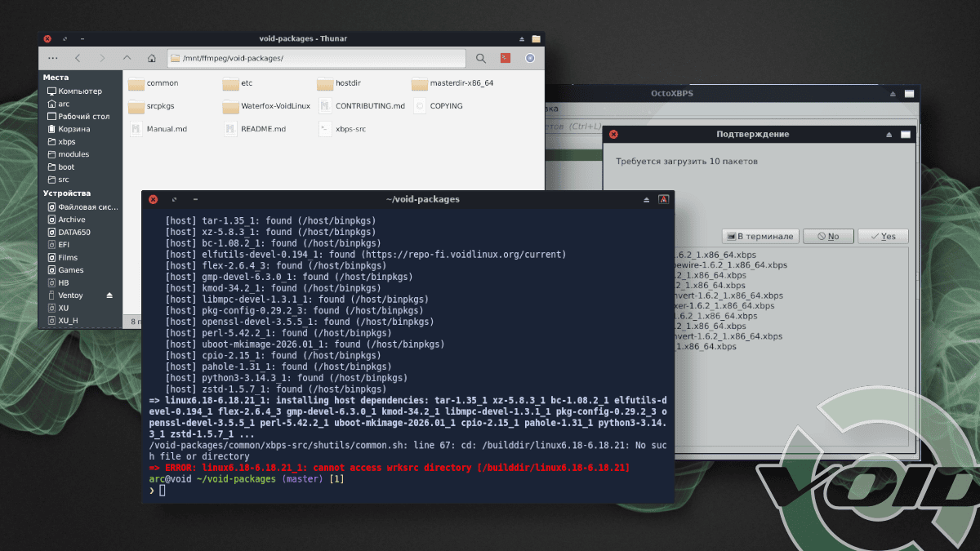
Task: Click the text Требуется загрузить 10 пакетов
Action: (x=687, y=162)
